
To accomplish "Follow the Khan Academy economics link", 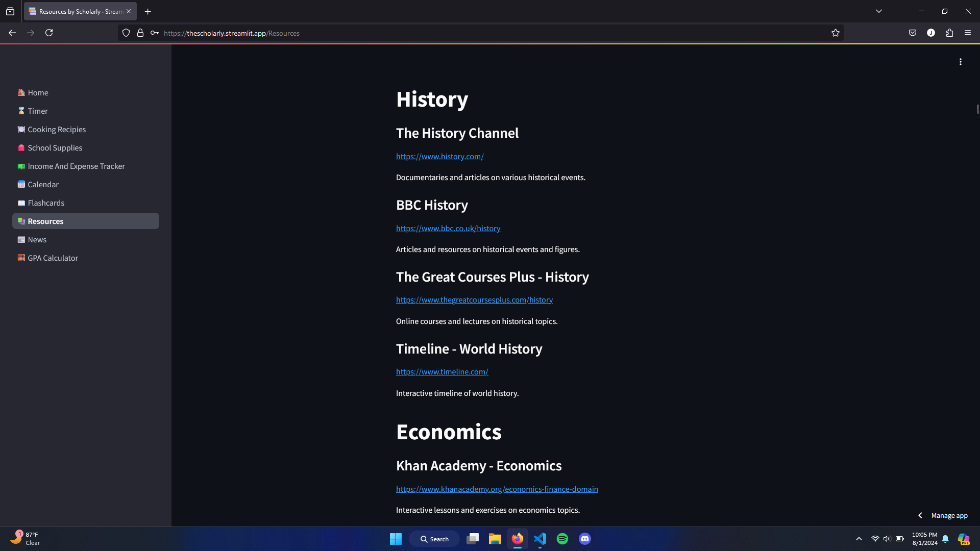I will tap(497, 489).
